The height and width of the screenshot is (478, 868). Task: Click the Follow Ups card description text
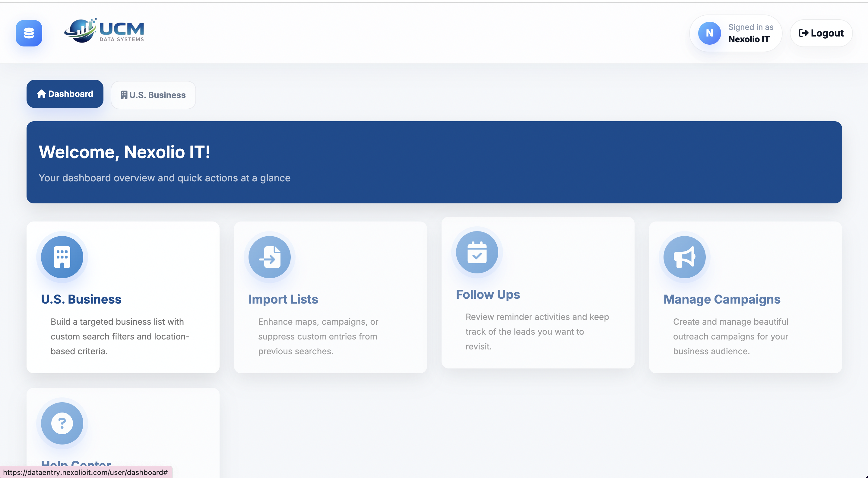coord(537,331)
